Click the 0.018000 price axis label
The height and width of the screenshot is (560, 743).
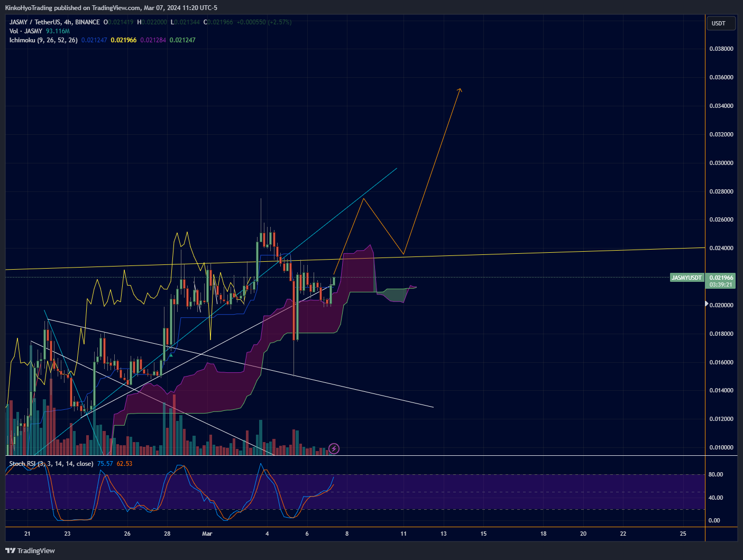pos(721,334)
